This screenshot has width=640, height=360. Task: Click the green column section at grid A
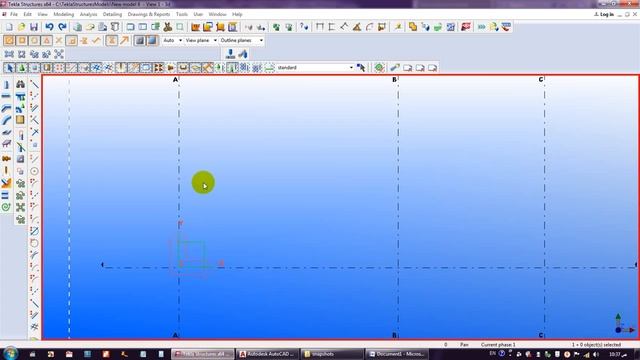click(x=192, y=254)
